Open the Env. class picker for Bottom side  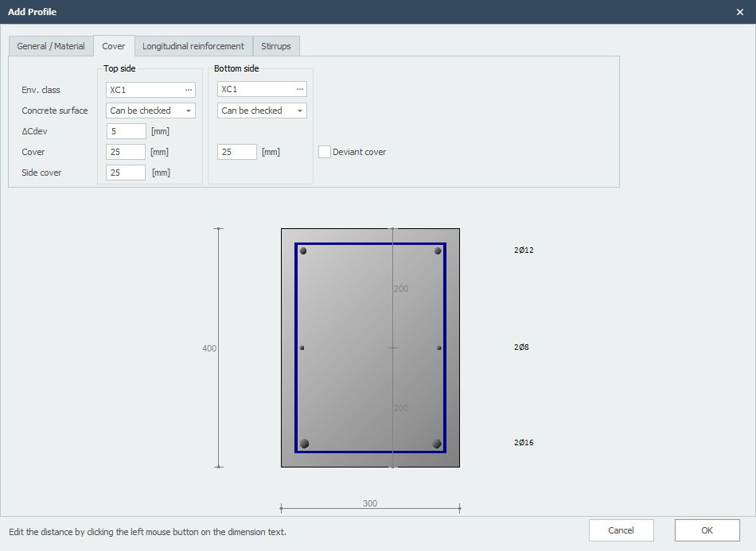pyautogui.click(x=301, y=89)
